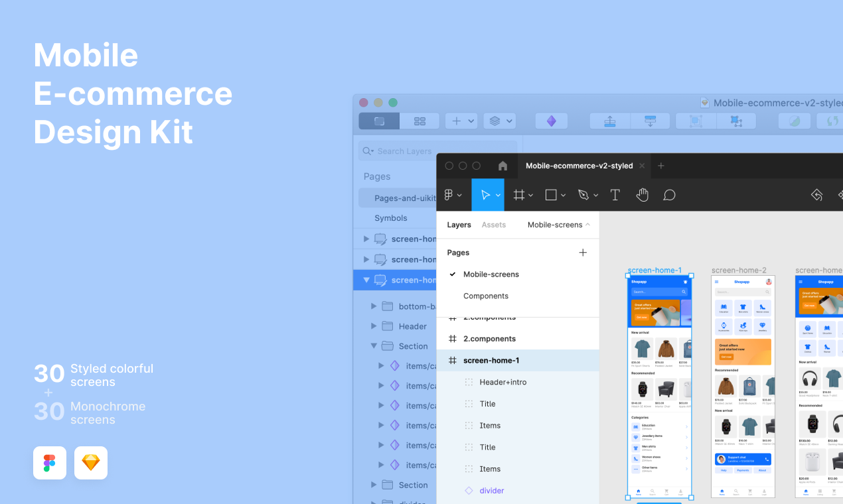
Task: Click the checkmark beside Mobile-screens page
Action: pos(452,274)
